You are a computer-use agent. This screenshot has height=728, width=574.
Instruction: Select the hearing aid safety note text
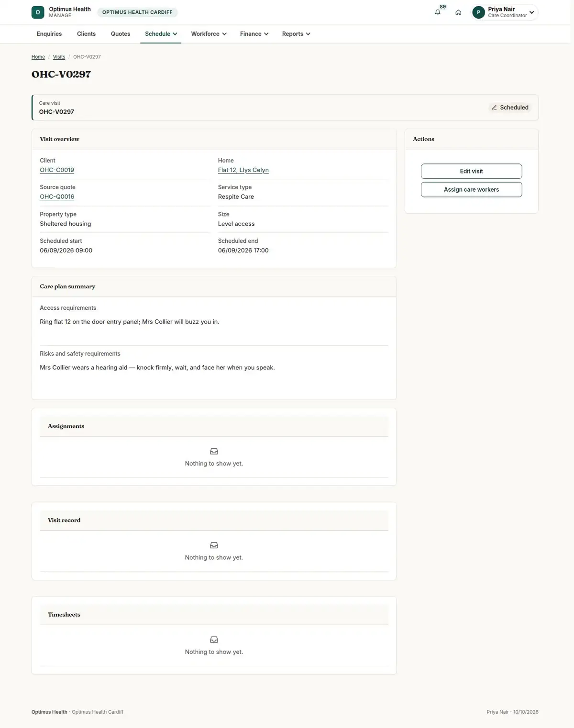[157, 368]
